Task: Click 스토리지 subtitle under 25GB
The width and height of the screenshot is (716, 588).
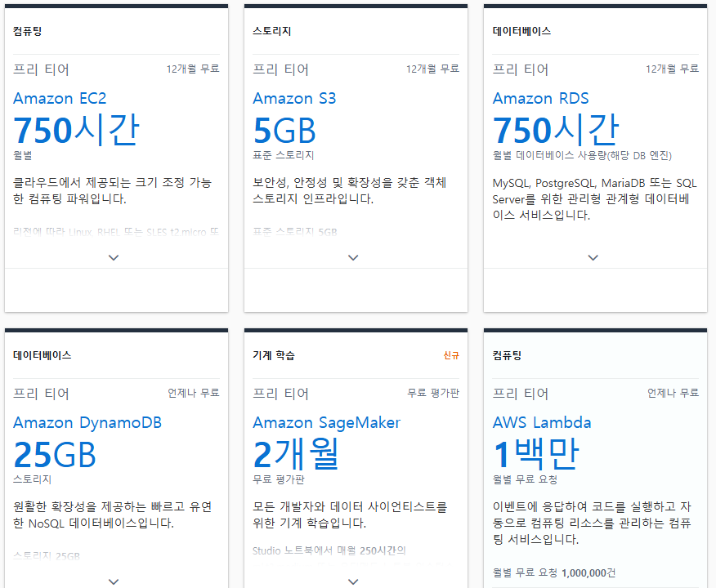Action: pyautogui.click(x=32, y=479)
